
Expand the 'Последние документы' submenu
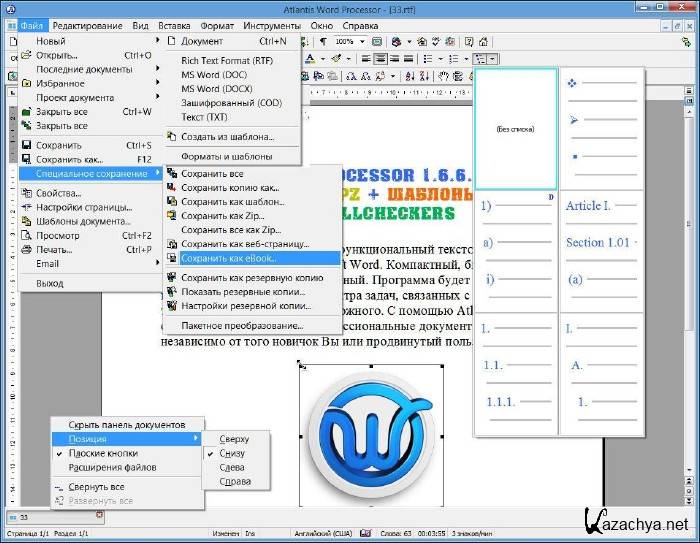pos(84,69)
